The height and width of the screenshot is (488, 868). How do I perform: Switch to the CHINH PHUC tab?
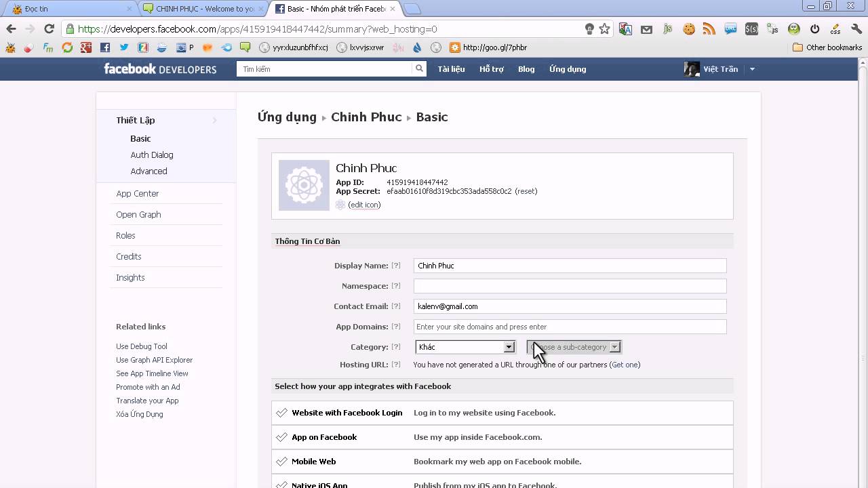click(203, 9)
